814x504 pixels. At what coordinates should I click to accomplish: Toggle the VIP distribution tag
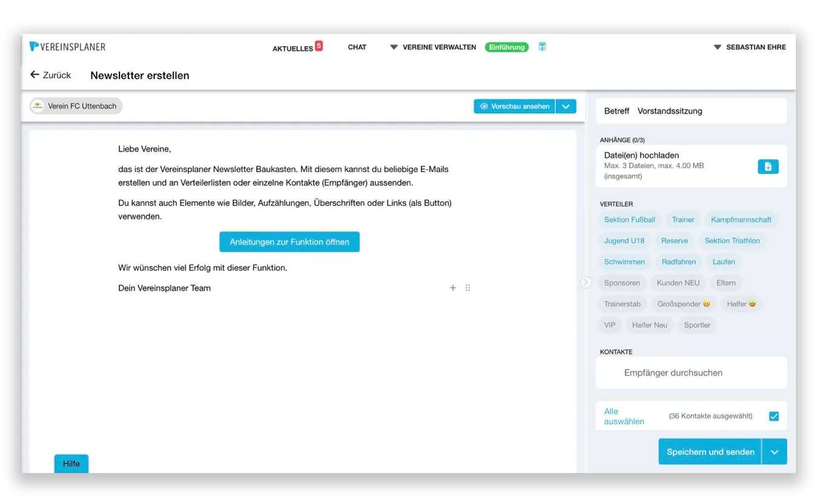pos(609,325)
